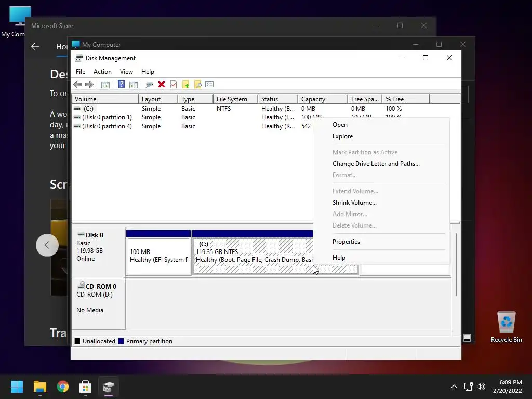Image resolution: width=532 pixels, height=399 pixels.
Task: Open the View menu
Action: click(126, 72)
